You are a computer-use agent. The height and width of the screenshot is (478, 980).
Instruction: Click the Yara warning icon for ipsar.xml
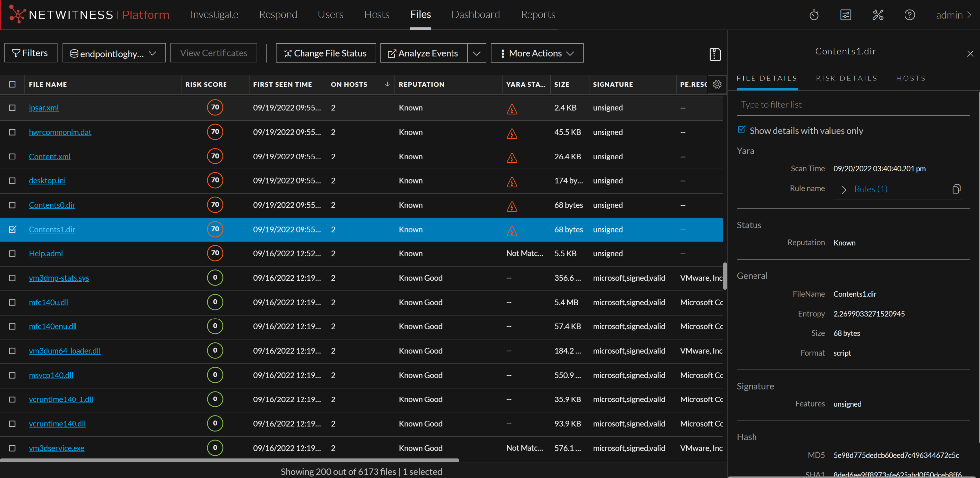tap(512, 109)
